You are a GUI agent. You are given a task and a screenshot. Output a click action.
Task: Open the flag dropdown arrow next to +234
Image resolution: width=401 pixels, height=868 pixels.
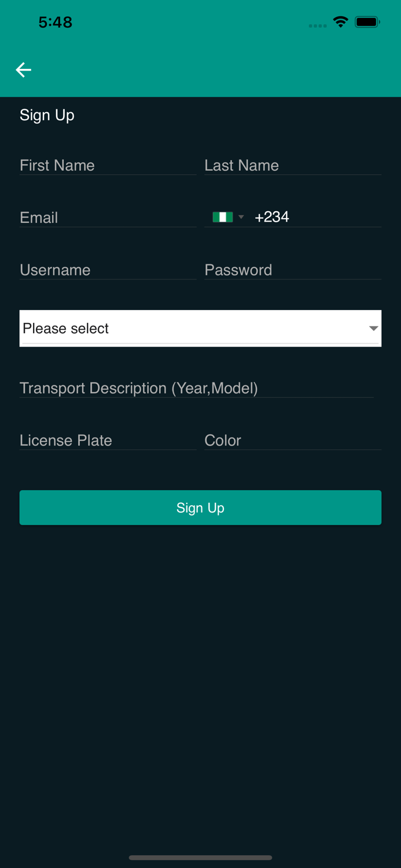(241, 217)
